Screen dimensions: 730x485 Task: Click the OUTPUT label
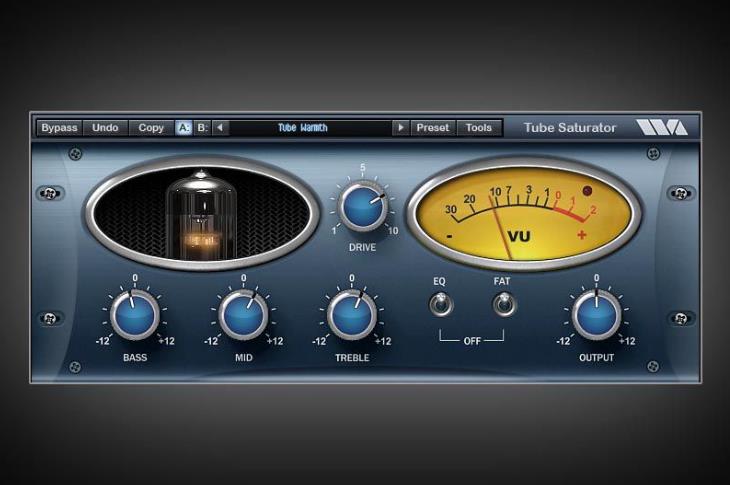(596, 357)
